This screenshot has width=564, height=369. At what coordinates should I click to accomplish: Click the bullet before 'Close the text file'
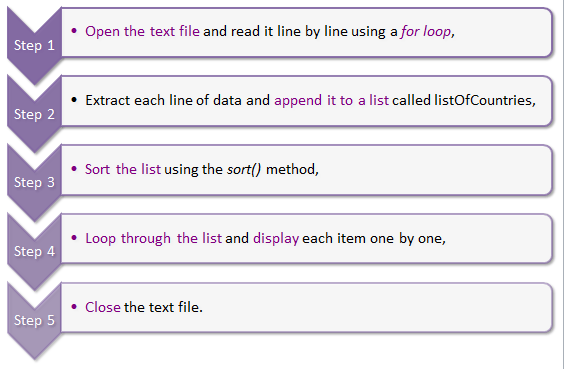[x=74, y=307]
